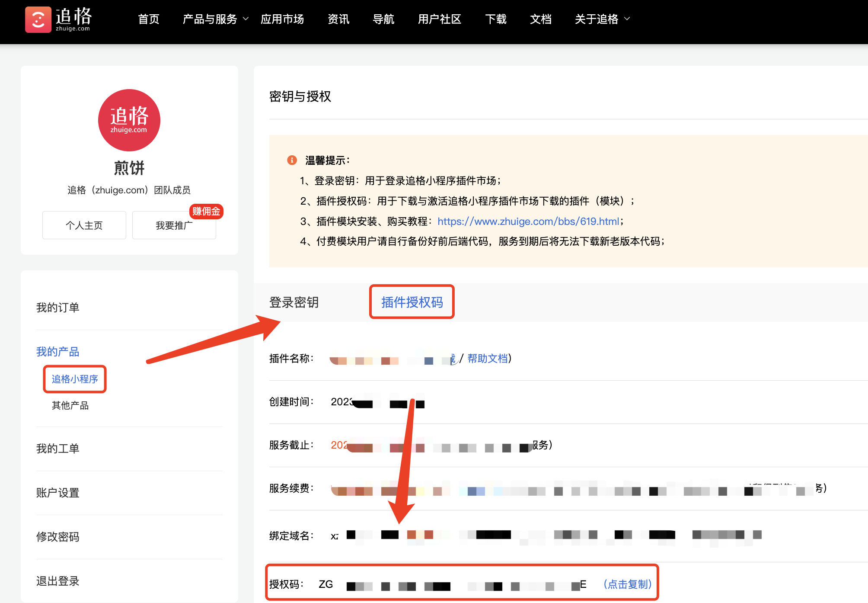Click the username 煎饼
The width and height of the screenshot is (868, 603).
pos(129,168)
